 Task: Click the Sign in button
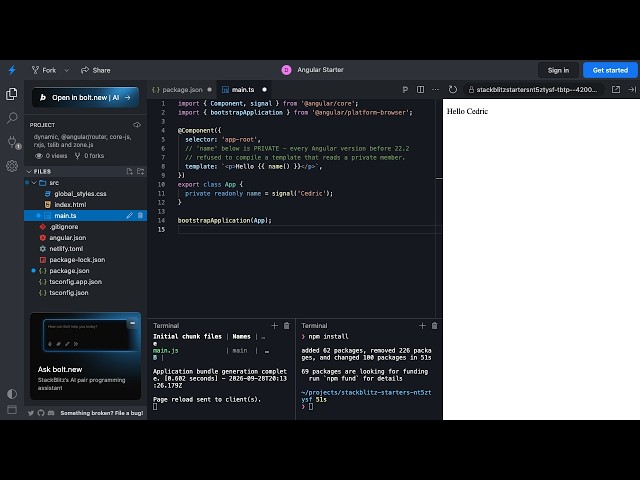[x=558, y=70]
